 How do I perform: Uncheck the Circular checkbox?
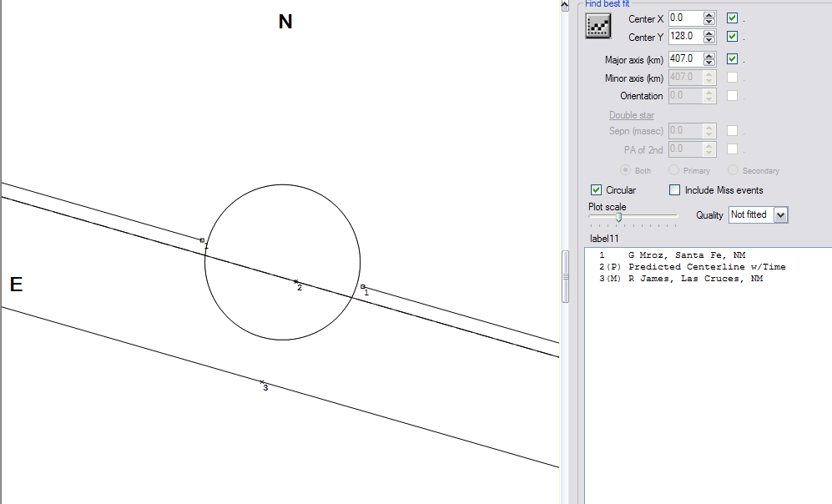pyautogui.click(x=596, y=190)
